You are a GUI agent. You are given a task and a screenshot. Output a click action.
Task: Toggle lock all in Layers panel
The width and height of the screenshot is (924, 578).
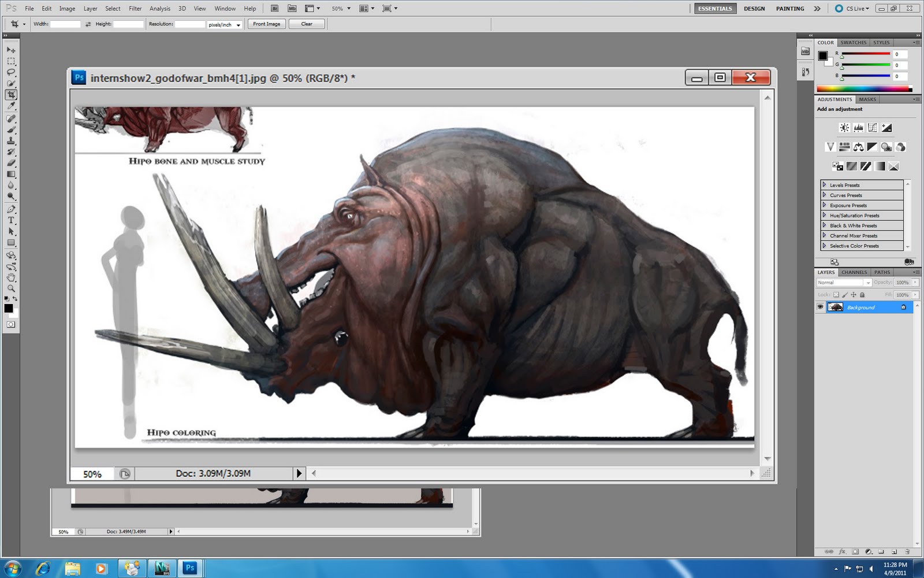coord(862,295)
